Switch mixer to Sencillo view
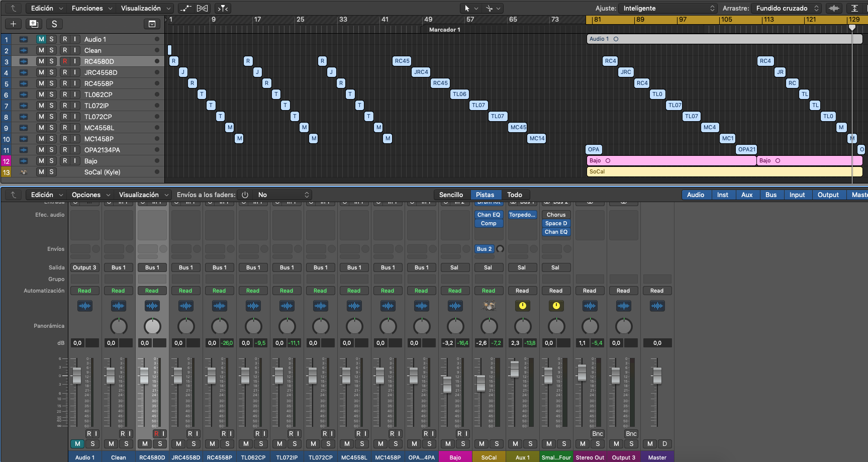The height and width of the screenshot is (462, 868). pos(451,195)
